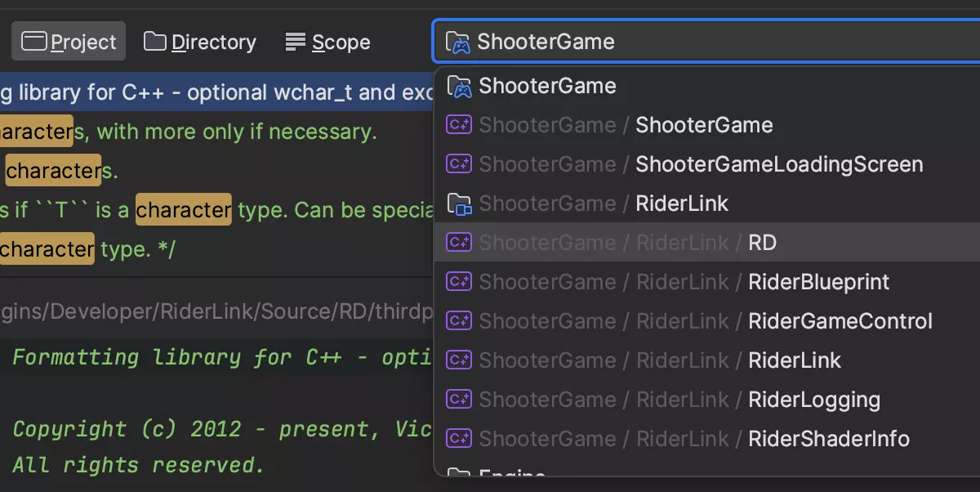Switch to the Directory search scope
This screenshot has width=980, height=492.
tap(199, 42)
